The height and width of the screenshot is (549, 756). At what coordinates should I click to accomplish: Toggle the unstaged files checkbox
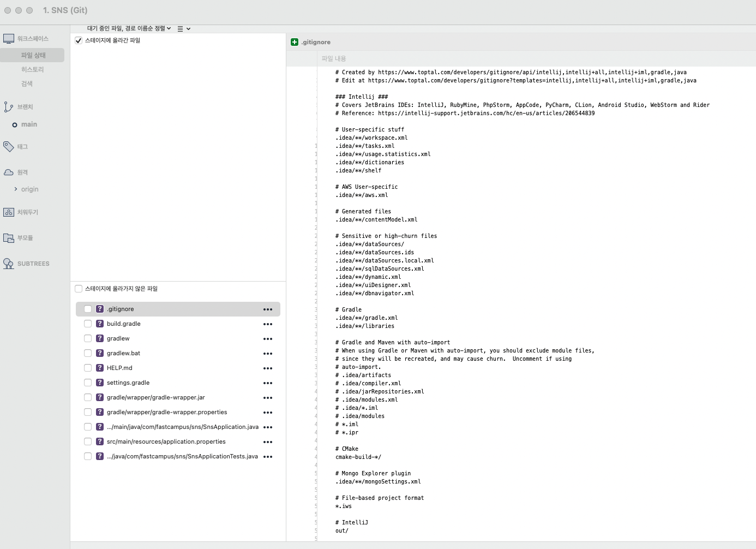79,289
